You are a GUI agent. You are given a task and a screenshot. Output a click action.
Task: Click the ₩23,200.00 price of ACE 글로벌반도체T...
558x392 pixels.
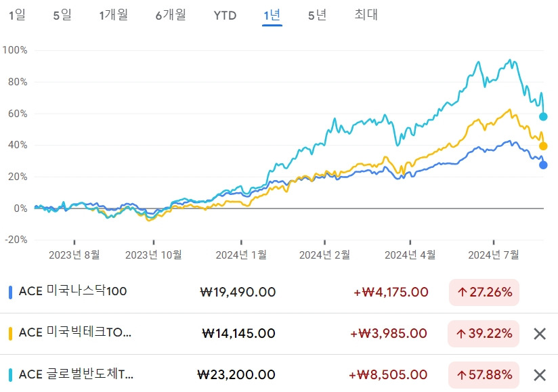(234, 374)
